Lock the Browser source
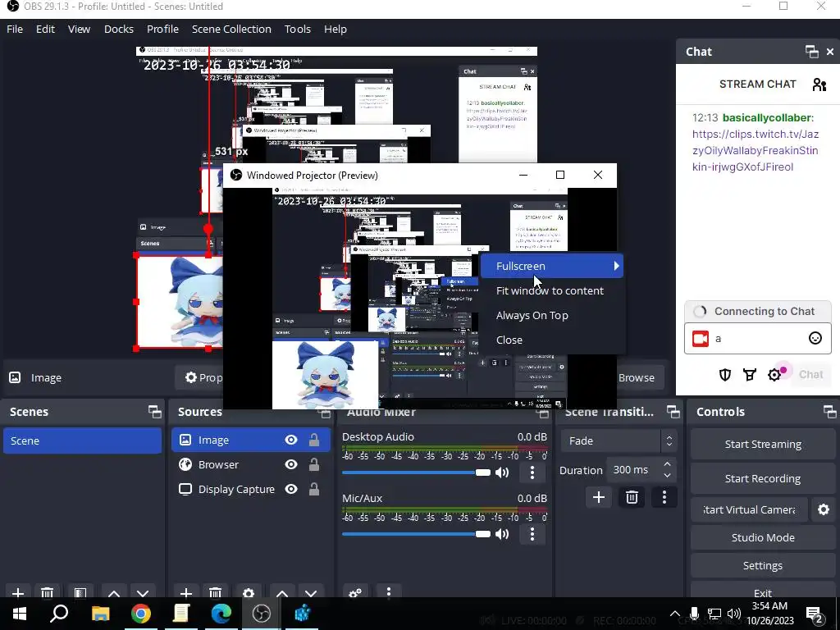Viewport: 840px width, 630px height. (314, 464)
